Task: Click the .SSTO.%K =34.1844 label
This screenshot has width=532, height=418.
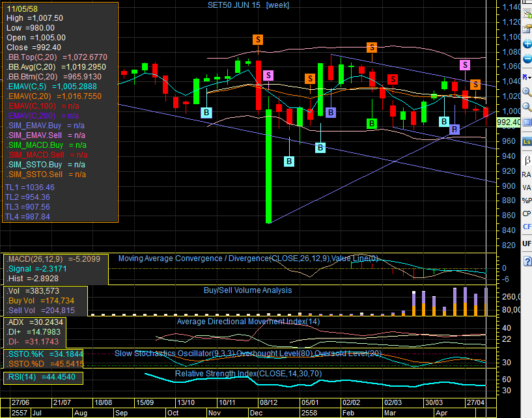Action: click(45, 354)
